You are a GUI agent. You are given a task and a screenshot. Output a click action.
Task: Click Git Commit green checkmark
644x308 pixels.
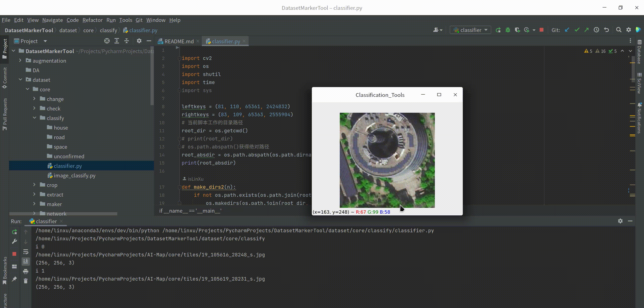[577, 30]
